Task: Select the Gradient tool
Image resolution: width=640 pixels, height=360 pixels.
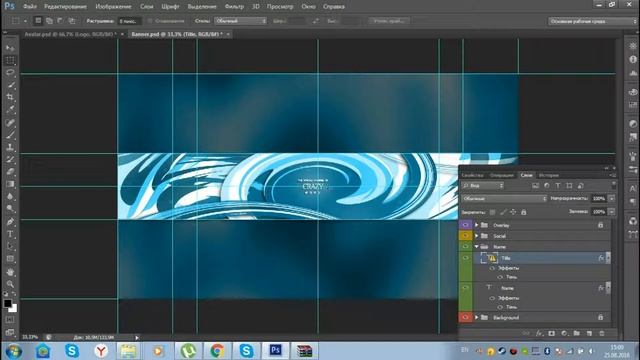Action: pyautogui.click(x=10, y=184)
